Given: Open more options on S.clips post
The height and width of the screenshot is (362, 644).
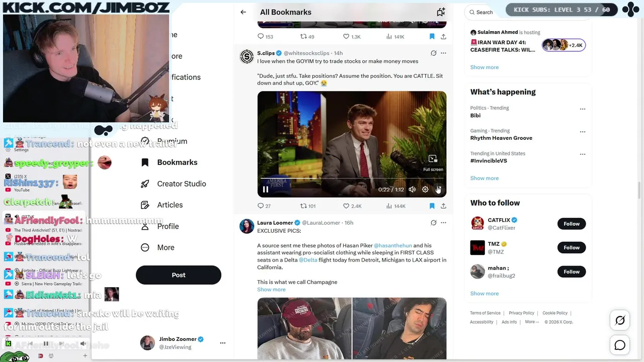Looking at the screenshot, I should [x=443, y=53].
